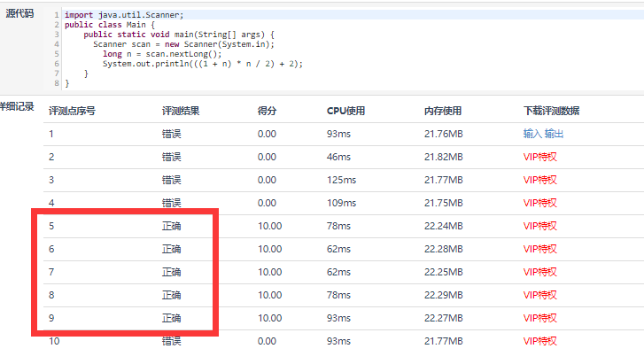Click the 评测点序号 column header

point(72,111)
